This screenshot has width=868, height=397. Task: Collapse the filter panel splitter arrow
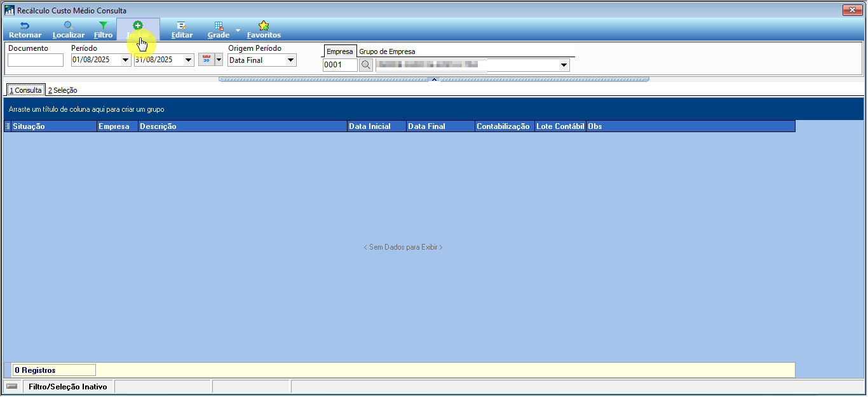(434, 79)
